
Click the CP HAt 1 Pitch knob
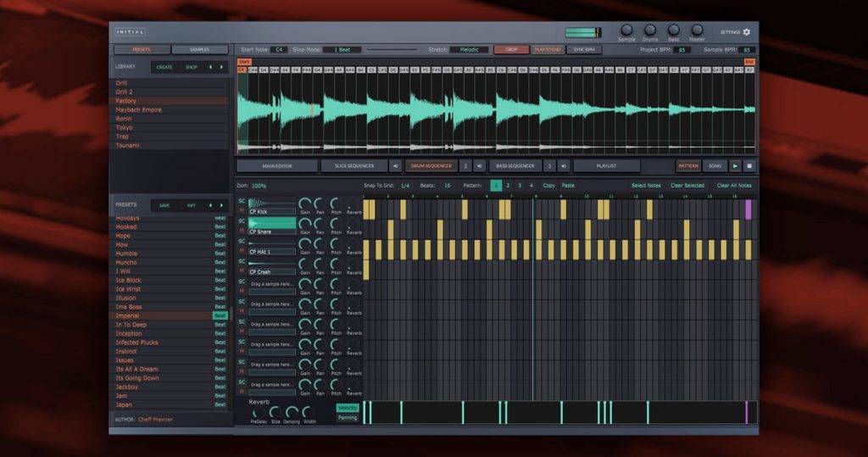336,244
